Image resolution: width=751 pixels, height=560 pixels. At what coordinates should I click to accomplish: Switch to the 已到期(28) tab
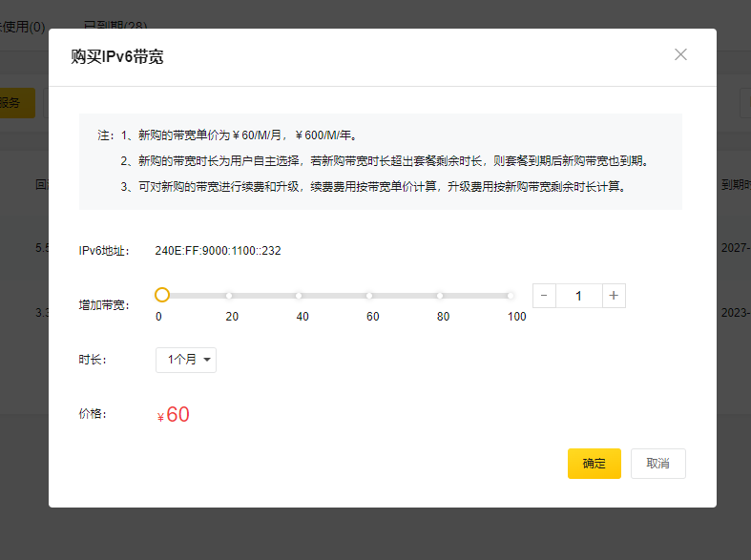click(115, 26)
